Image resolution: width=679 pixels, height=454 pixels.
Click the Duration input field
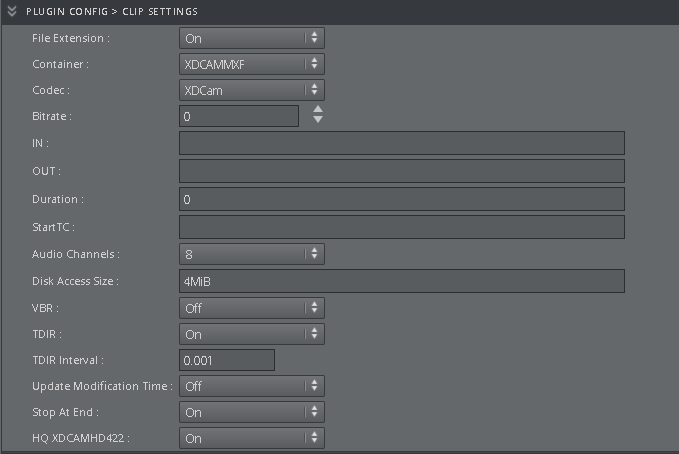click(x=401, y=199)
